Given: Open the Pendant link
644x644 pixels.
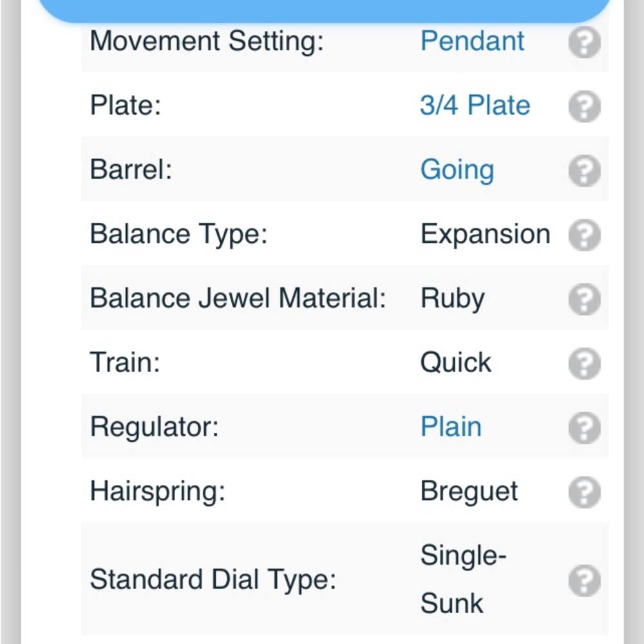Looking at the screenshot, I should (x=472, y=41).
